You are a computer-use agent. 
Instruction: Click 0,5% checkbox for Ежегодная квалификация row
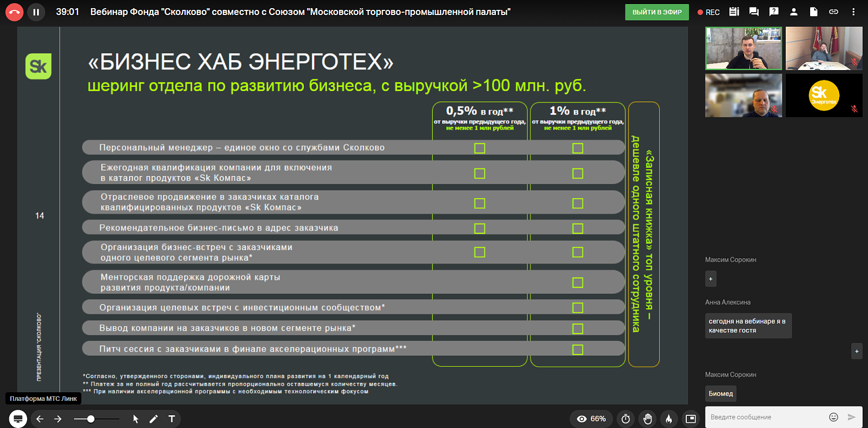[479, 173]
